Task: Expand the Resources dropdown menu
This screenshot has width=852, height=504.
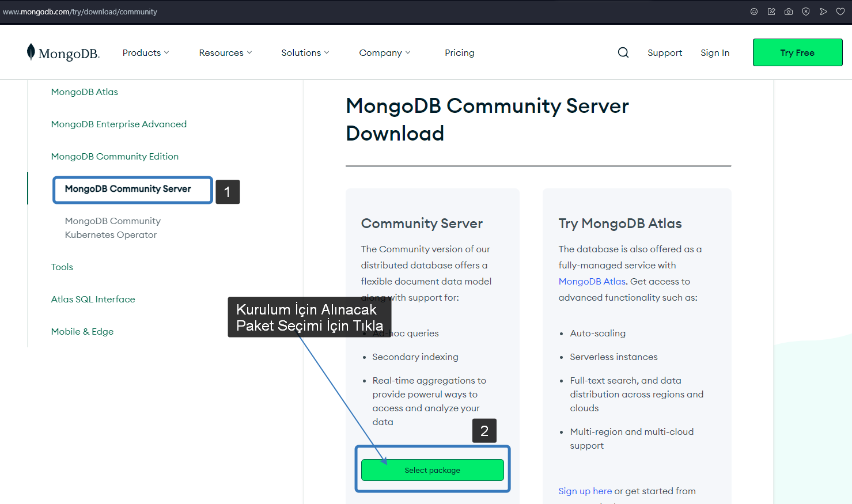Action: point(225,52)
